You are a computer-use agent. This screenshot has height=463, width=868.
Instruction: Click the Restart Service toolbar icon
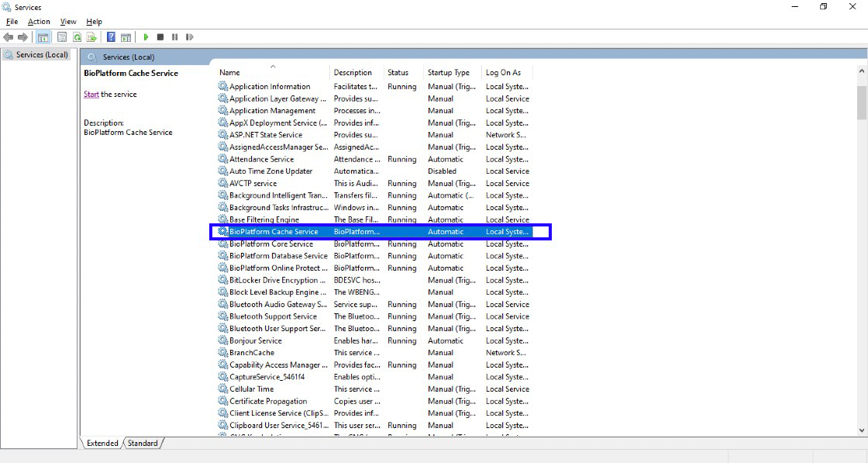(189, 37)
